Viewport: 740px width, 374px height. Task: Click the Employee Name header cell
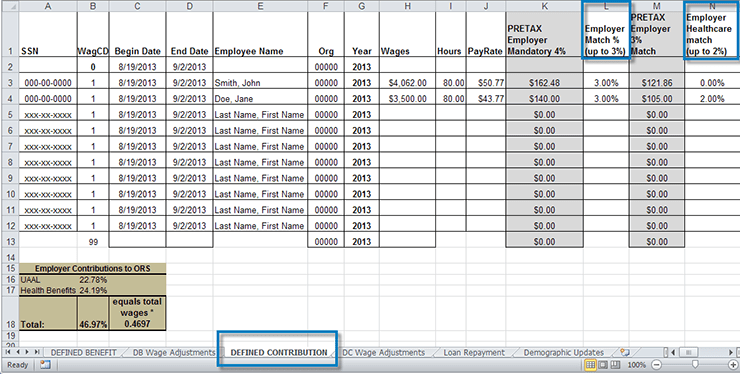[x=260, y=34]
